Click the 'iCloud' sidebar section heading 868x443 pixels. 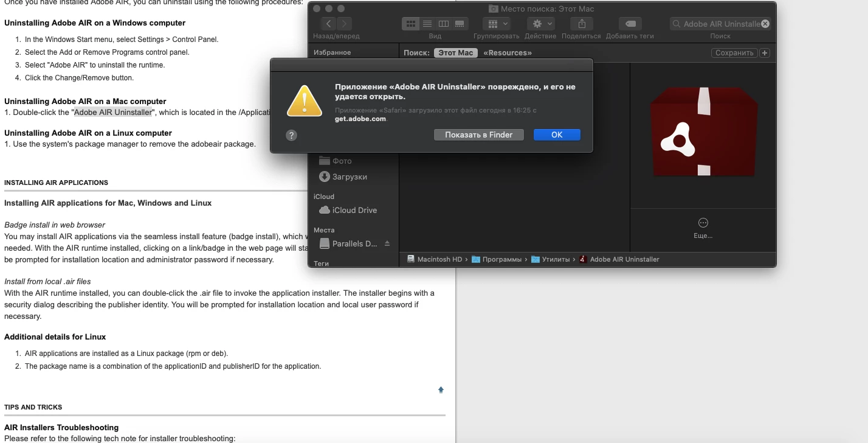coord(324,197)
